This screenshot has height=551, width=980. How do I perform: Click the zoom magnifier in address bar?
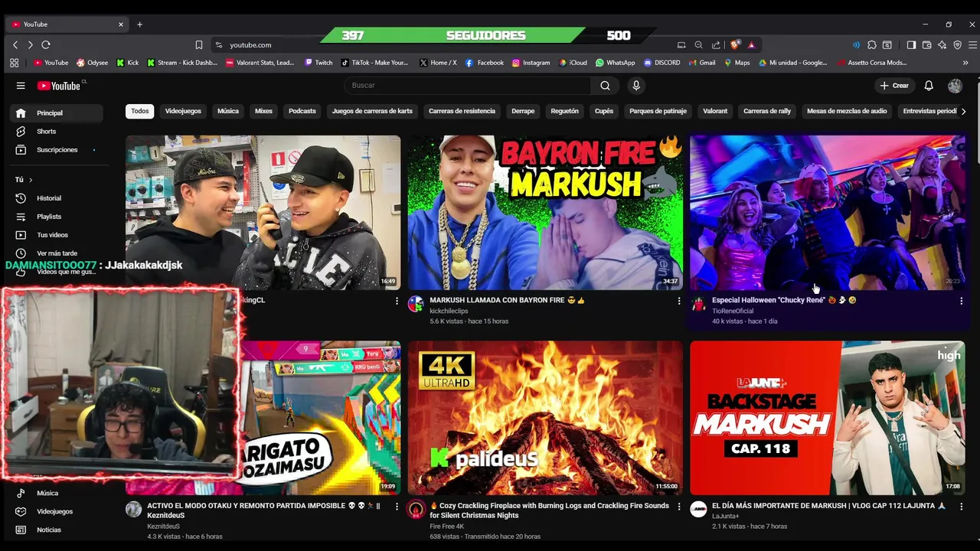point(698,45)
